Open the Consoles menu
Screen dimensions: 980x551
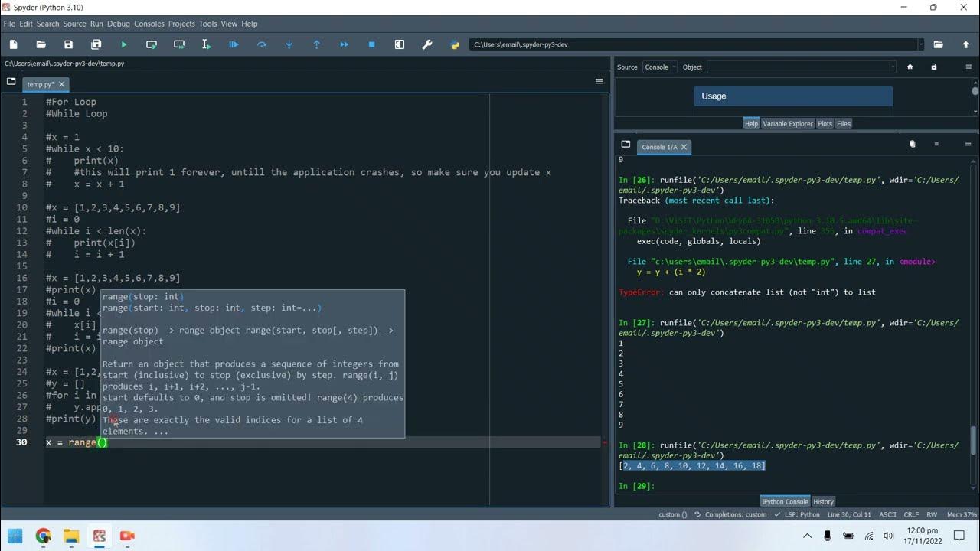(149, 24)
